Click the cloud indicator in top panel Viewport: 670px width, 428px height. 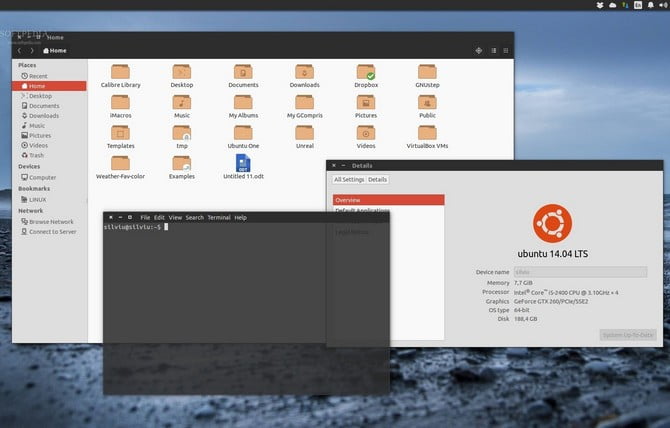coord(613,5)
